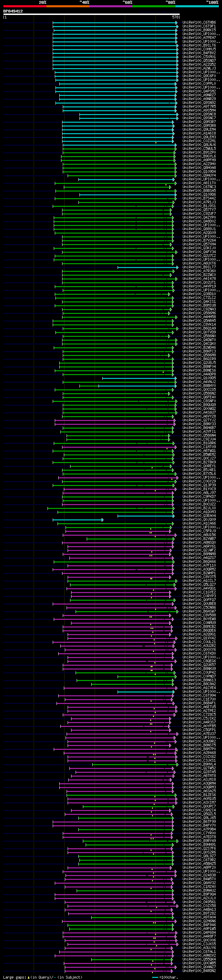Select the UniRef100_C5XM01 hit

pyautogui.click(x=199, y=57)
